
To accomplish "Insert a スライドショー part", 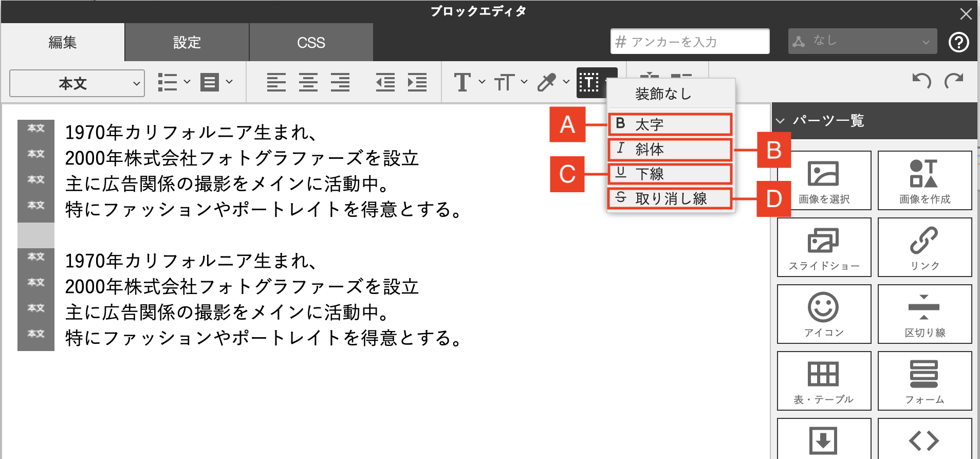I will point(824,247).
